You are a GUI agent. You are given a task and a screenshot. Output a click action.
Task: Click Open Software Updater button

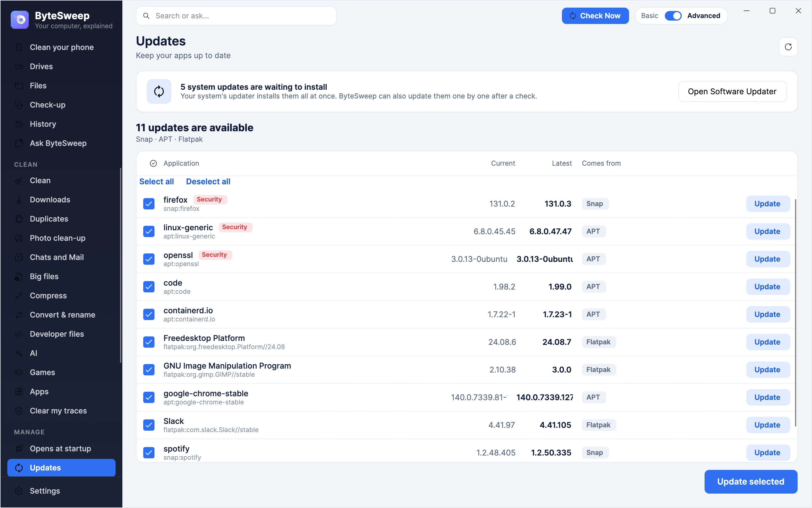[x=732, y=91]
